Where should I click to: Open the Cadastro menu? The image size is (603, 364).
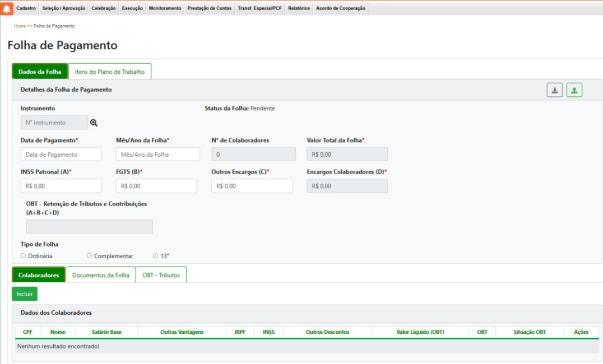26,8
